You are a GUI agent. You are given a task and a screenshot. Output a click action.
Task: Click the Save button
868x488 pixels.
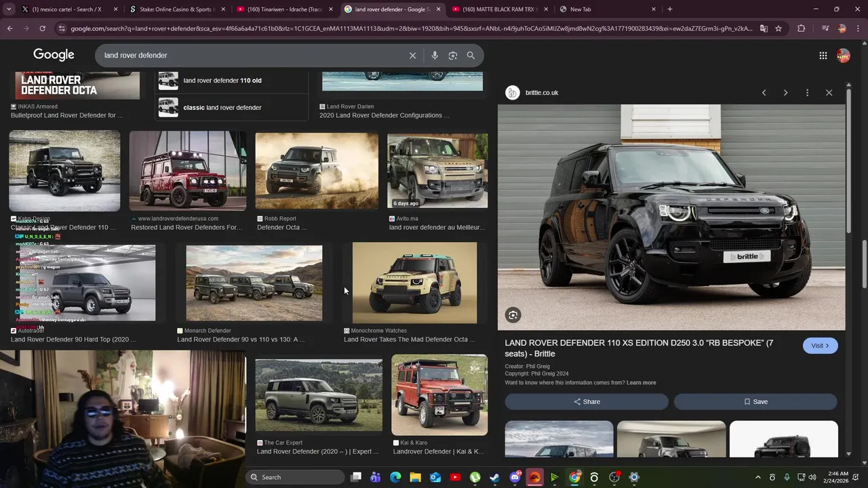[755, 402]
